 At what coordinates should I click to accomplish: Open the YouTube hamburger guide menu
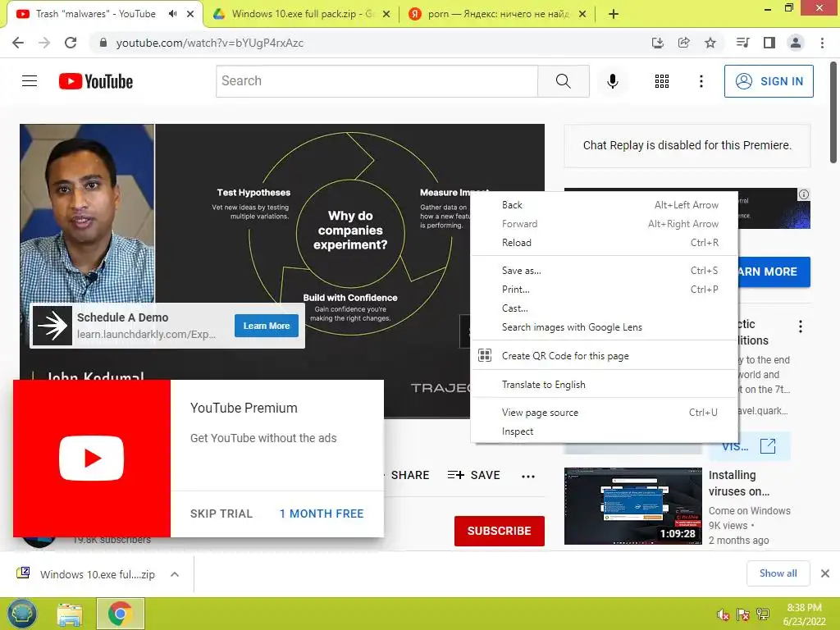click(x=30, y=81)
